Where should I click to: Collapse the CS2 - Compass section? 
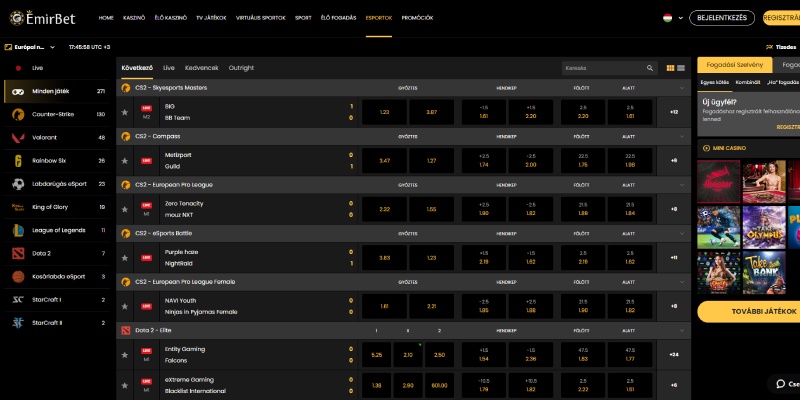[682, 136]
